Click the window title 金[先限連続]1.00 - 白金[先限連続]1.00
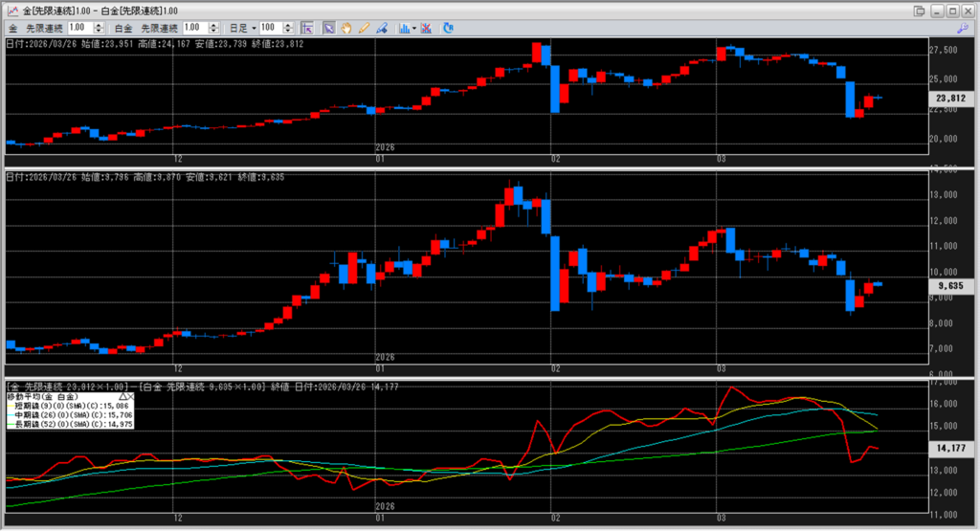The image size is (980, 531). tap(100, 11)
